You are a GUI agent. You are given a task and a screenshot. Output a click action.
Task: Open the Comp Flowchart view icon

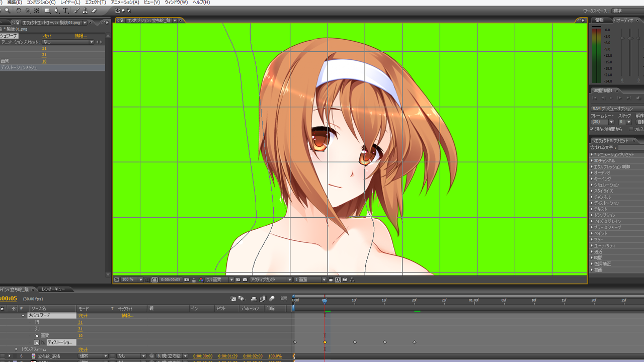[x=352, y=280]
